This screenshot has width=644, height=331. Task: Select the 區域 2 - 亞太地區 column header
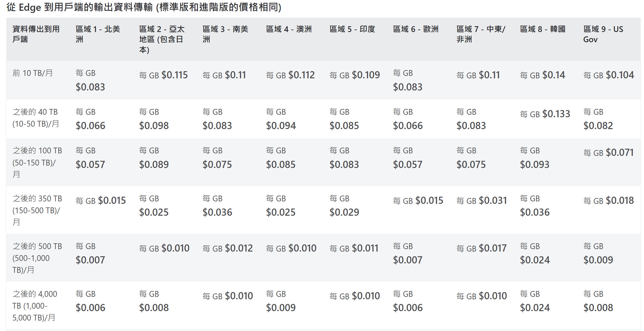click(x=162, y=39)
